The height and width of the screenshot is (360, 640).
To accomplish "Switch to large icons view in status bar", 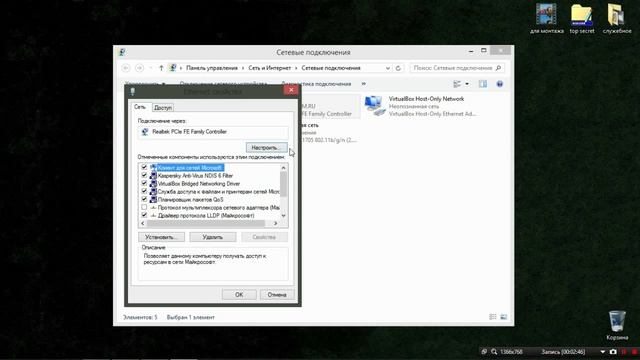I will coord(504,317).
